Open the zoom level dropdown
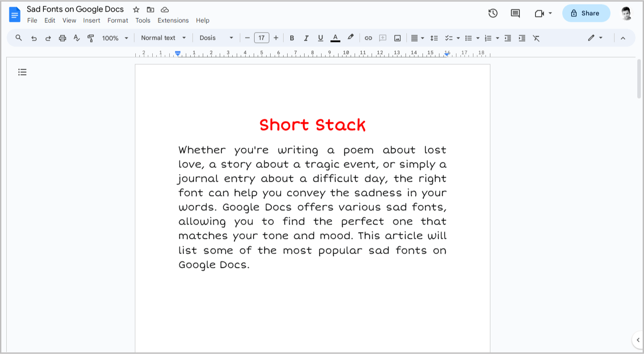The width and height of the screenshot is (644, 354). click(x=115, y=38)
